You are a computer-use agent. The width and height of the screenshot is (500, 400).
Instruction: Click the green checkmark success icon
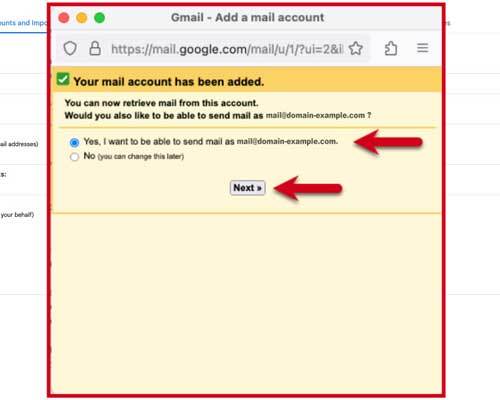tap(63, 79)
